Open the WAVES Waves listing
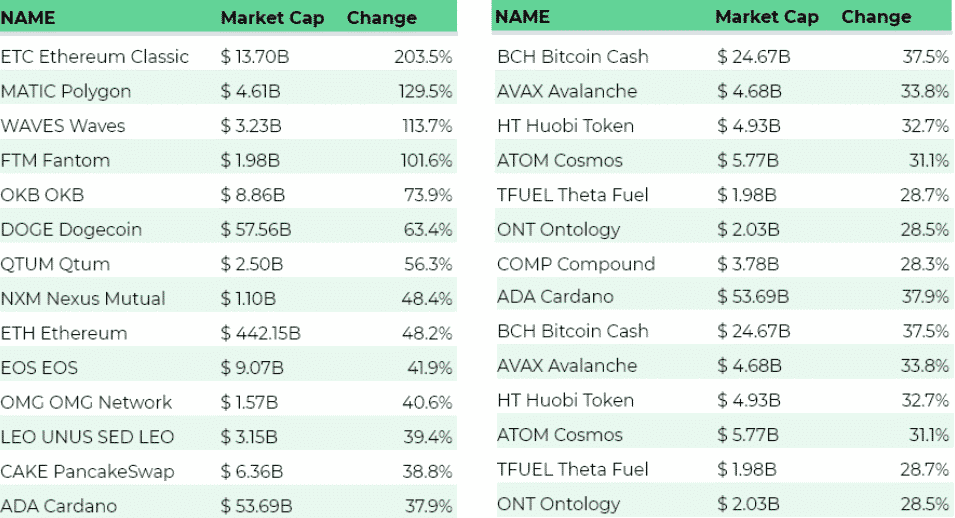This screenshot has width=955, height=518. pos(63,126)
